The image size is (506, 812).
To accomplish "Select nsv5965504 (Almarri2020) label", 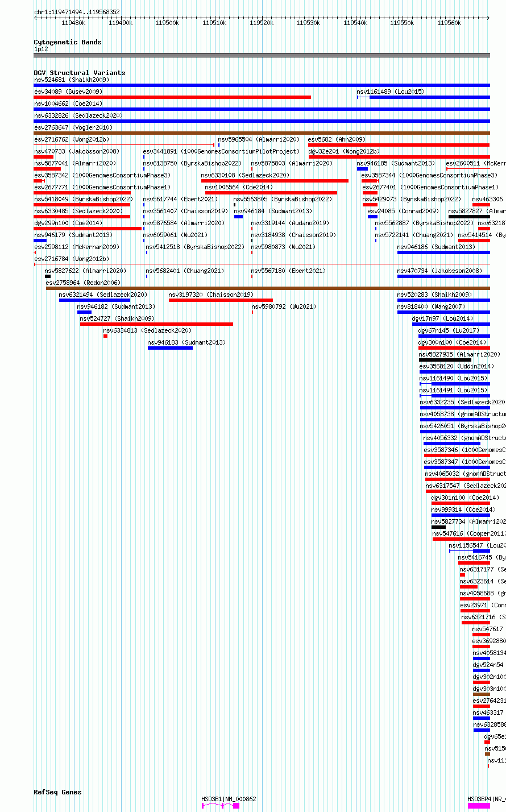I will (x=259, y=139).
